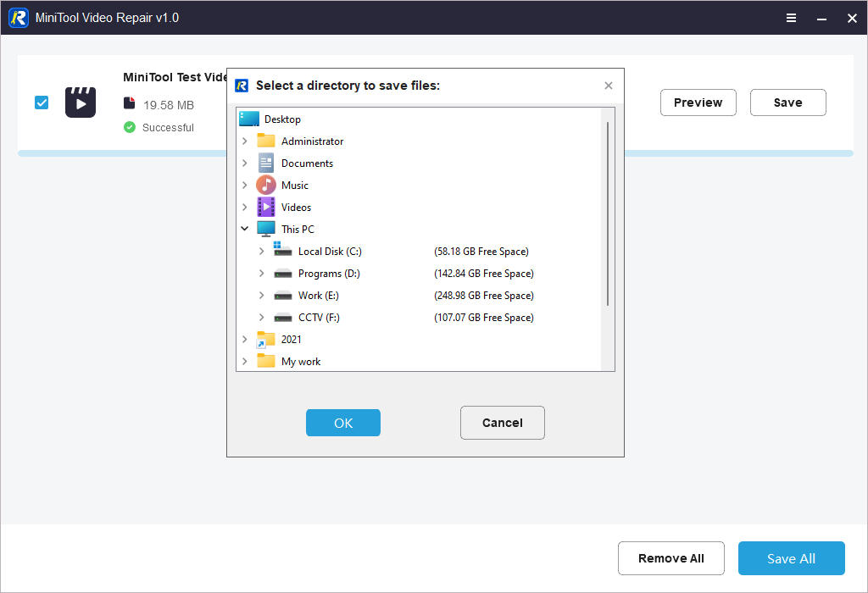Click the MiniTool Test Video file name

click(x=175, y=77)
